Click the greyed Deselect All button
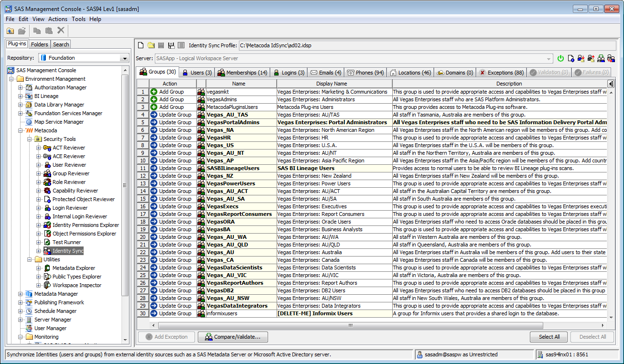Screen dimensions: 624x364 point(592,337)
